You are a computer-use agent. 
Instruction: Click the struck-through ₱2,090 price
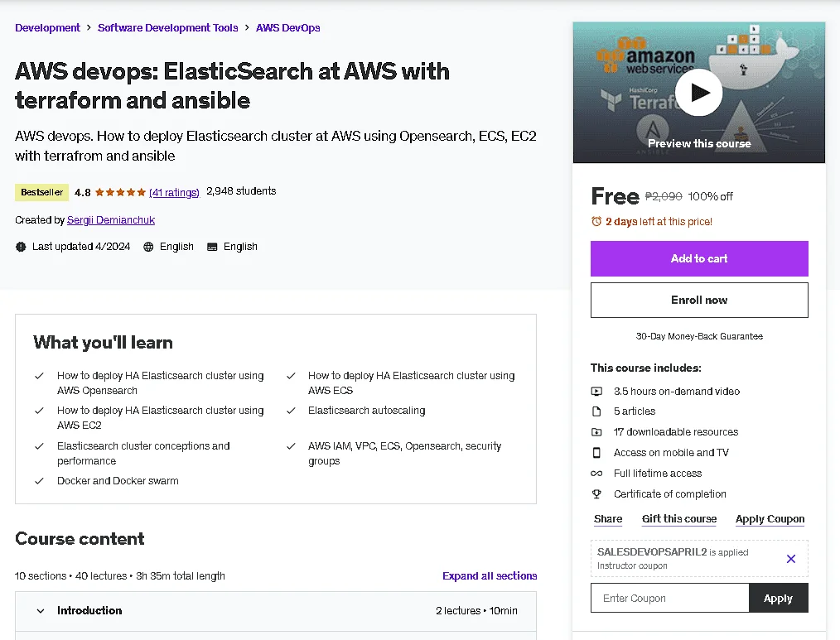(664, 196)
